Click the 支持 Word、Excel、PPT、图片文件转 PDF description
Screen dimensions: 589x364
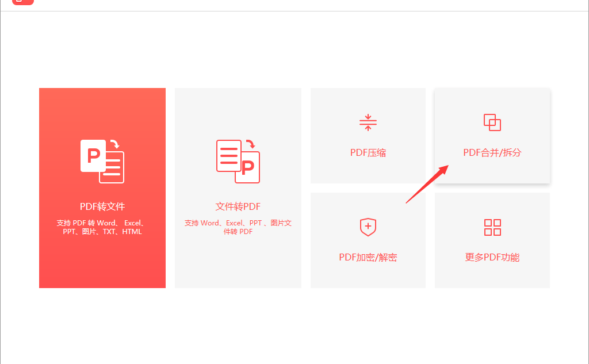point(238,227)
